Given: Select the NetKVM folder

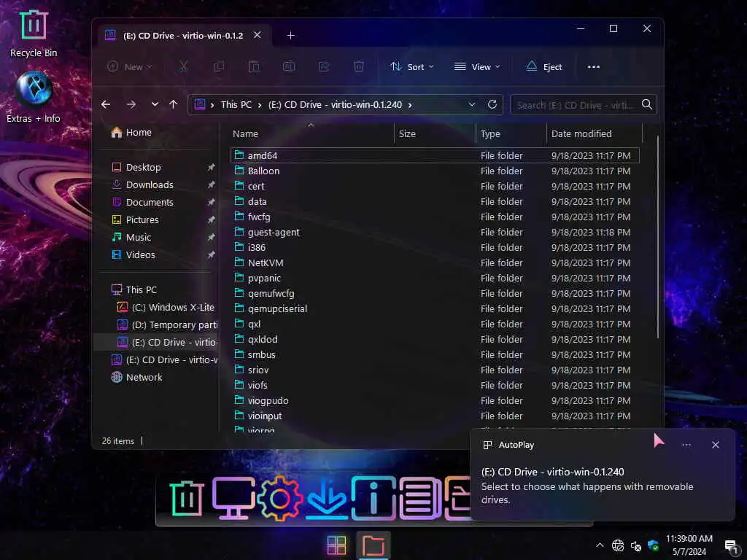Looking at the screenshot, I should click(x=435, y=262).
